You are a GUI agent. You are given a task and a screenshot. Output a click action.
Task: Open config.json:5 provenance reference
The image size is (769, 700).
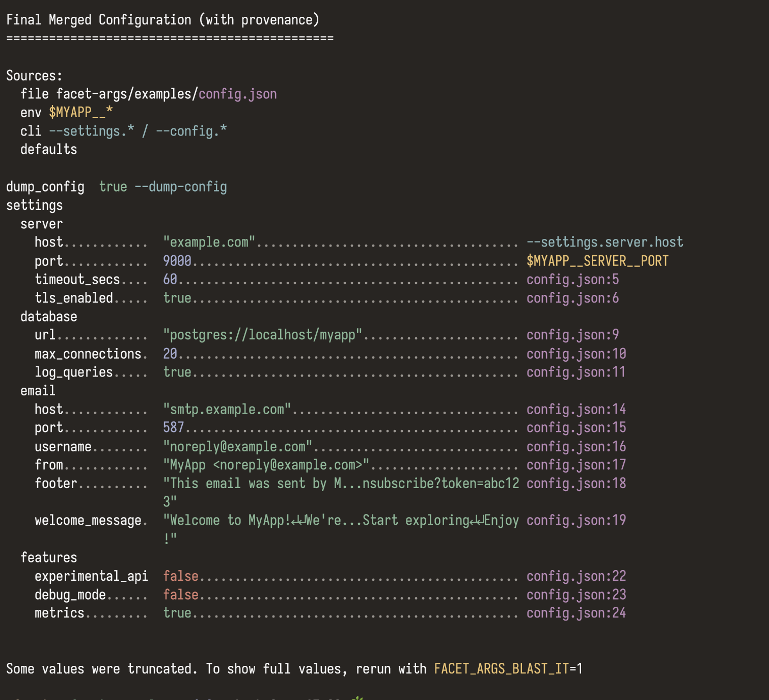click(x=572, y=279)
